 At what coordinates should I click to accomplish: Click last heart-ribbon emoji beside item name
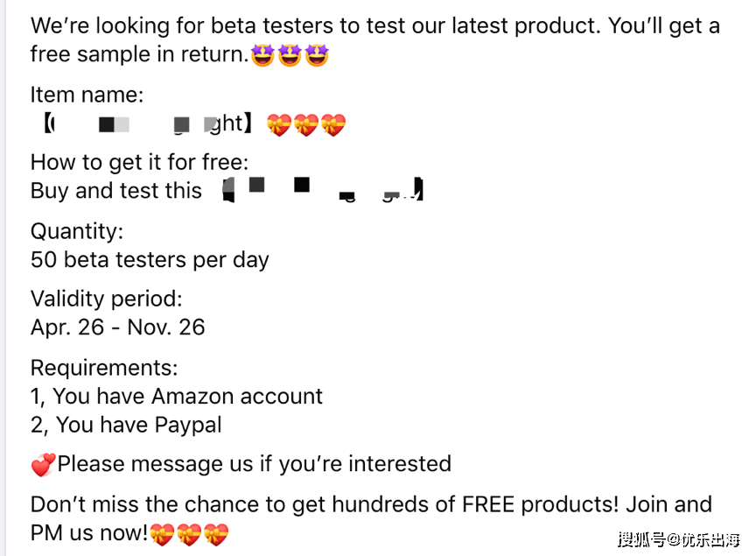click(x=333, y=125)
